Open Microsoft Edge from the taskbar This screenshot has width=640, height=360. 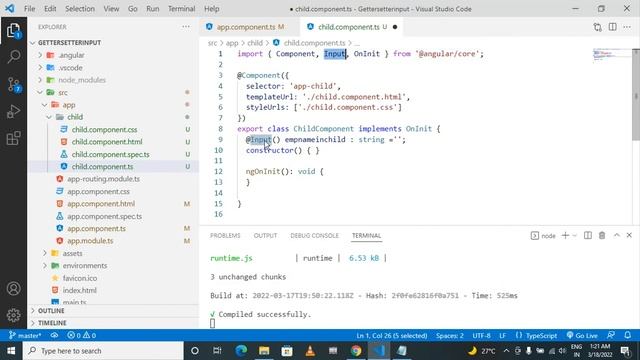tap(241, 351)
